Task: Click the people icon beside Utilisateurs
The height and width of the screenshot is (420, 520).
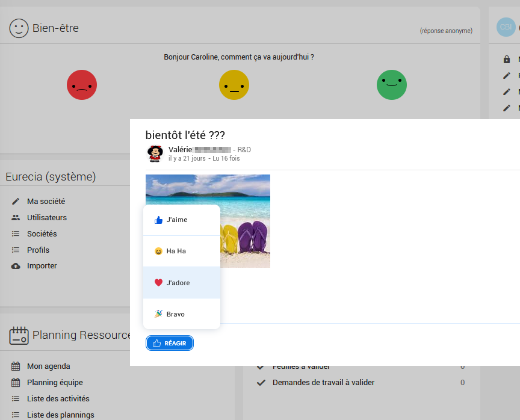Action: 16,217
